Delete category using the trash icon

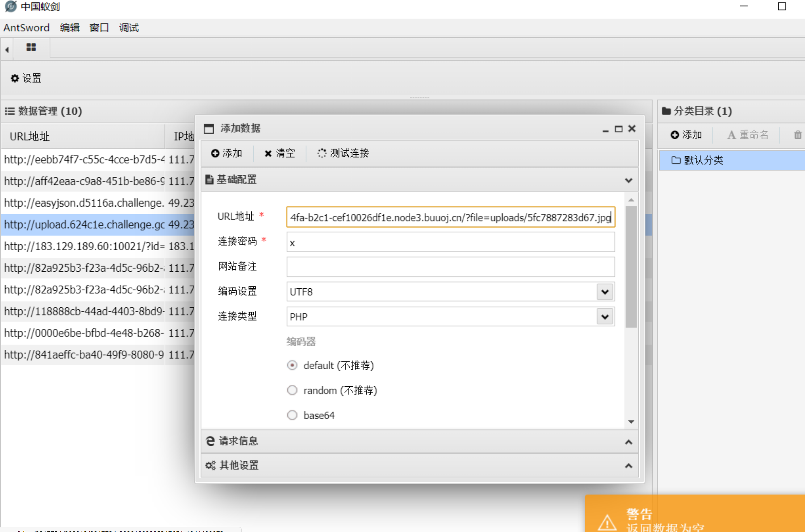point(798,135)
